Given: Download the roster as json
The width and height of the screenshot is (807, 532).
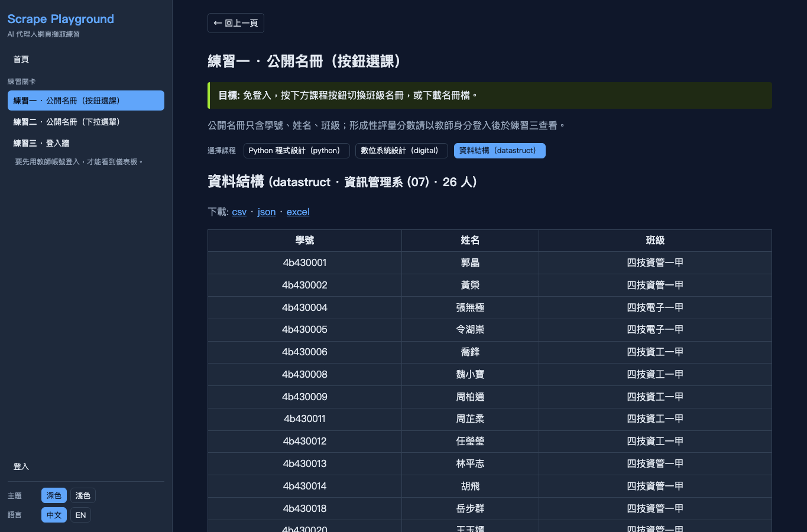Looking at the screenshot, I should click(x=267, y=212).
